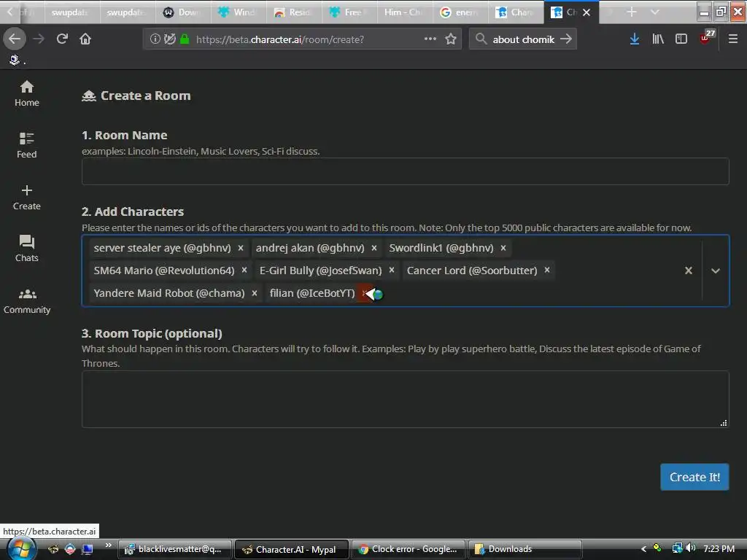Remove SM64 Mario character tag
This screenshot has height=560, width=747.
tap(244, 271)
